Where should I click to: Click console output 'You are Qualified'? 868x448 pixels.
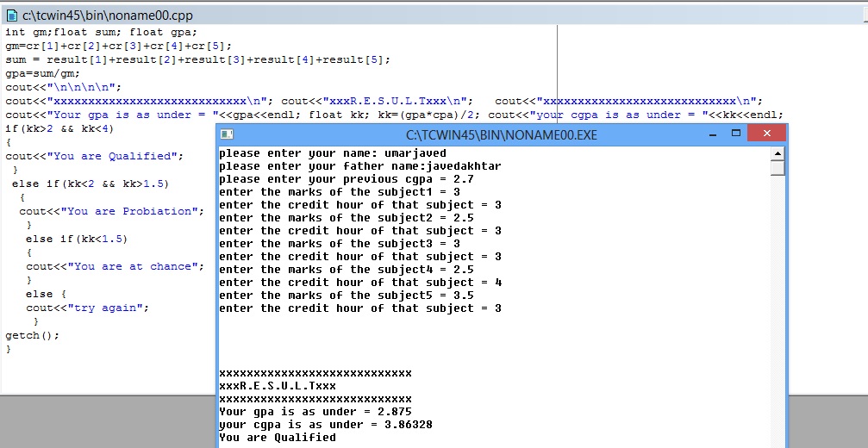point(278,438)
